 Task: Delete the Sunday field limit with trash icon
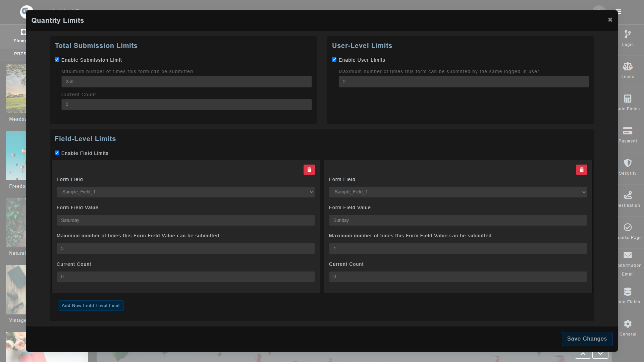(x=581, y=170)
